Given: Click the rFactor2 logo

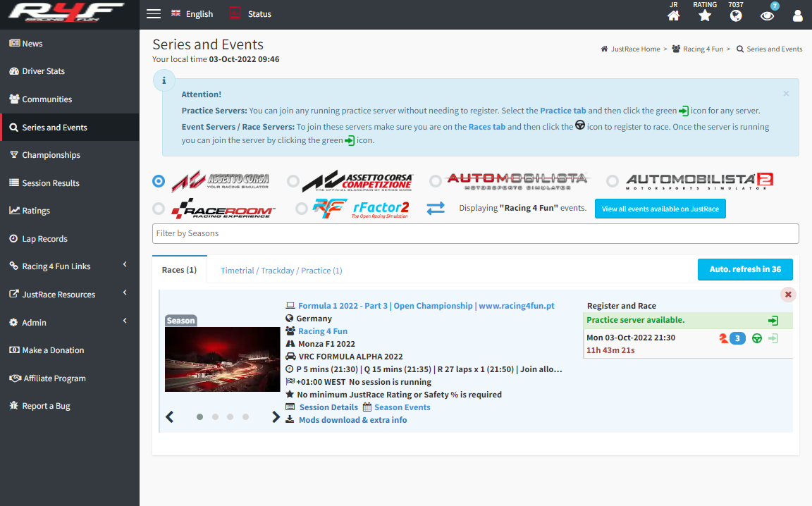Looking at the screenshot, I should click(361, 209).
